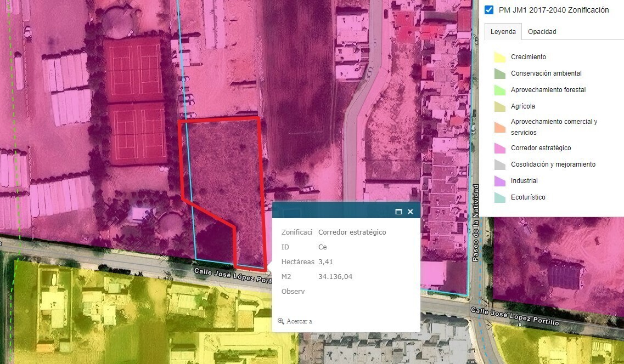The image size is (624, 364).
Task: Maximize the parcel info popup
Action: 399,212
